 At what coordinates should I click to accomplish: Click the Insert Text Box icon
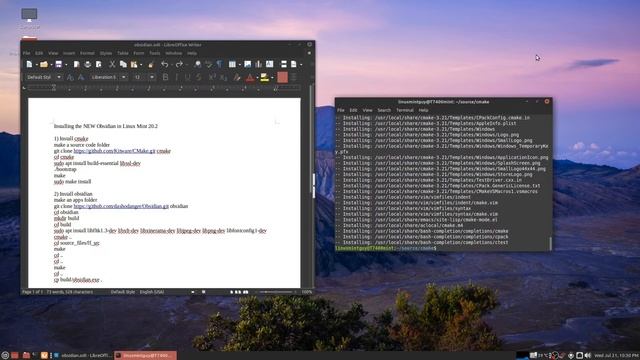coord(269,64)
